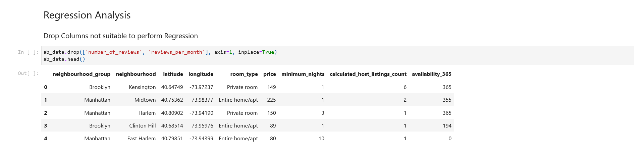Click the price value 225
The width and height of the screenshot is (644, 151).
tap(271, 100)
